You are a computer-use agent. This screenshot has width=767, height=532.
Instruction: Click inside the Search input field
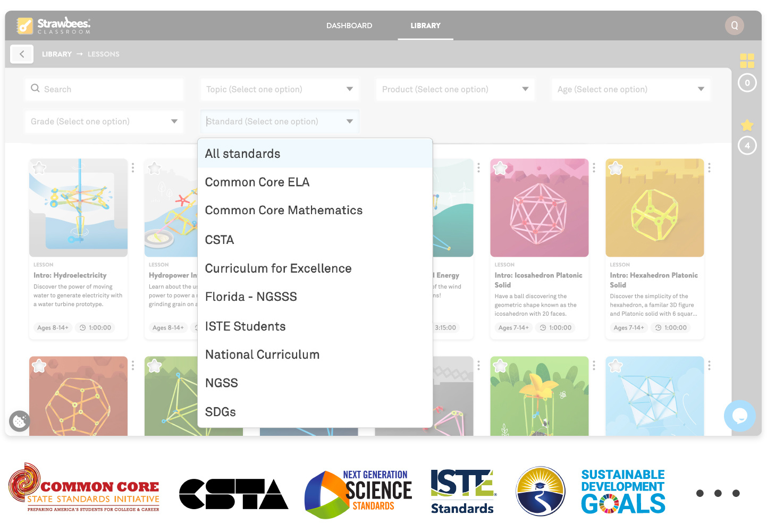tap(104, 89)
